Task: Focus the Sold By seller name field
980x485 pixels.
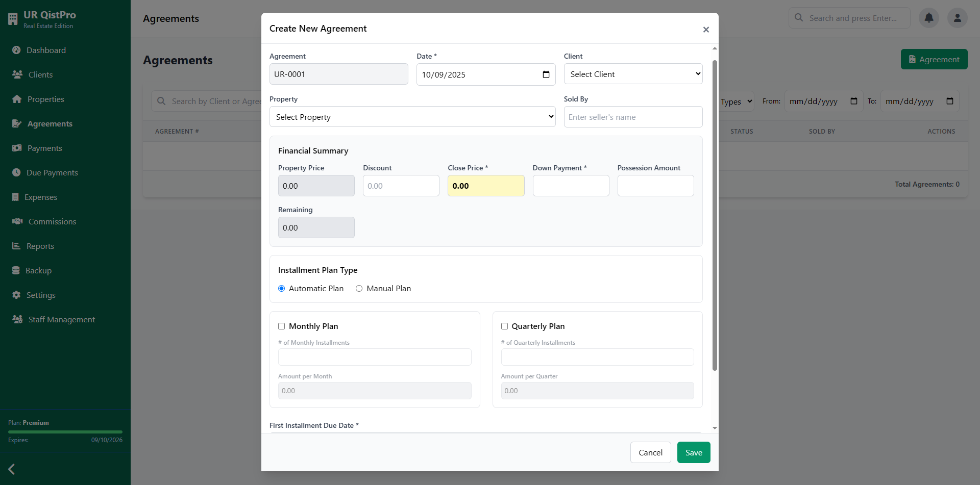Action: tap(633, 117)
